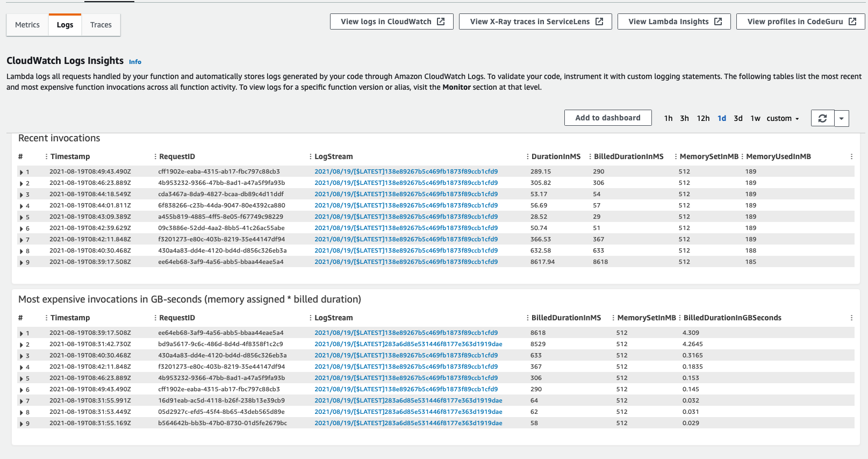Open Recent invocations table options menu icon
This screenshot has width=868, height=459.
click(x=851, y=156)
